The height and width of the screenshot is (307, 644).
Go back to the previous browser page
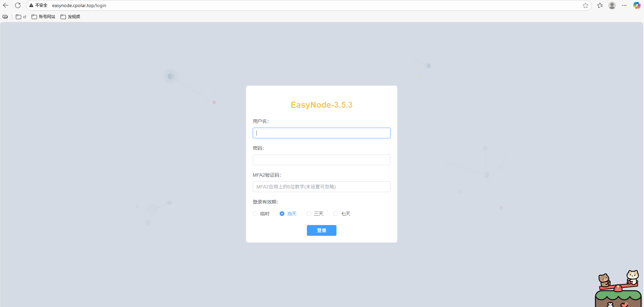tap(6, 5)
